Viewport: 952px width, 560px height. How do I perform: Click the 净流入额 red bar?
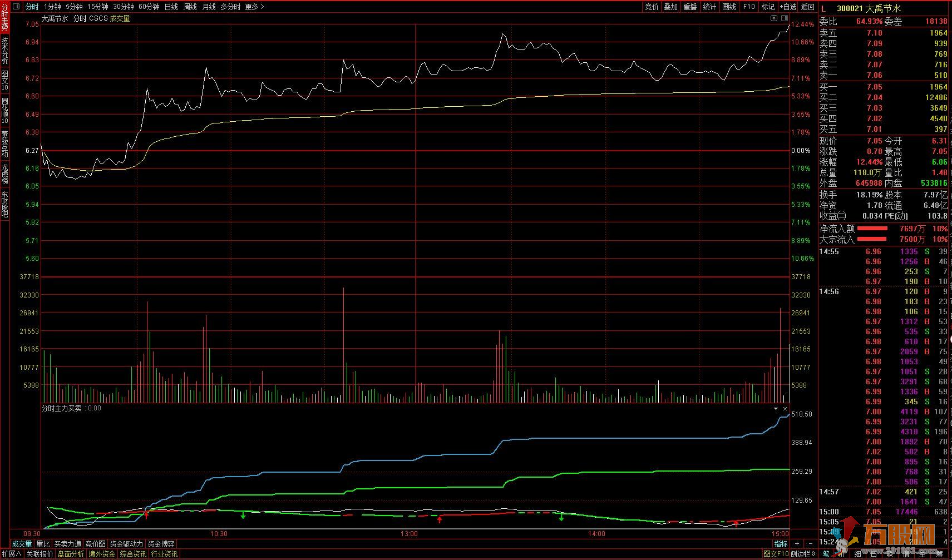(x=872, y=229)
